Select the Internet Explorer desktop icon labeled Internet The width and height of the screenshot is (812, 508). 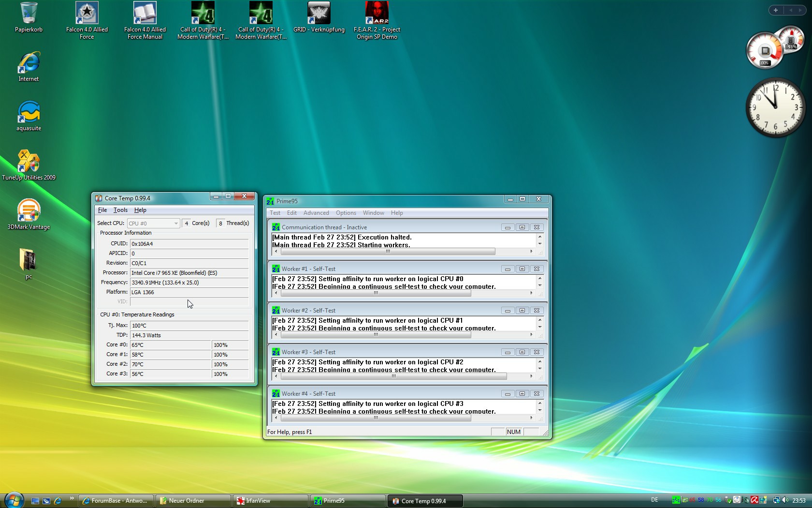click(29, 66)
